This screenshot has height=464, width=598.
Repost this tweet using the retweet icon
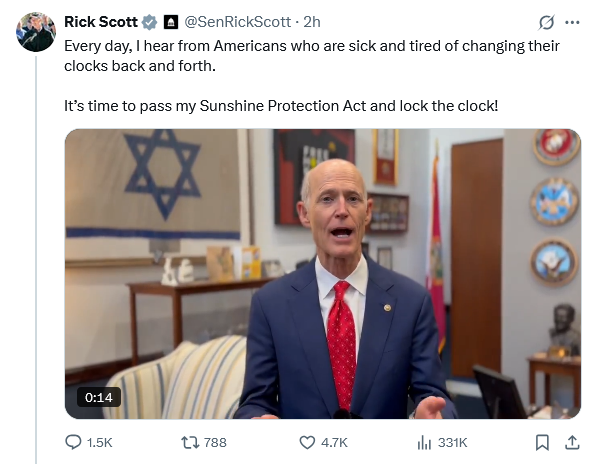click(x=190, y=442)
